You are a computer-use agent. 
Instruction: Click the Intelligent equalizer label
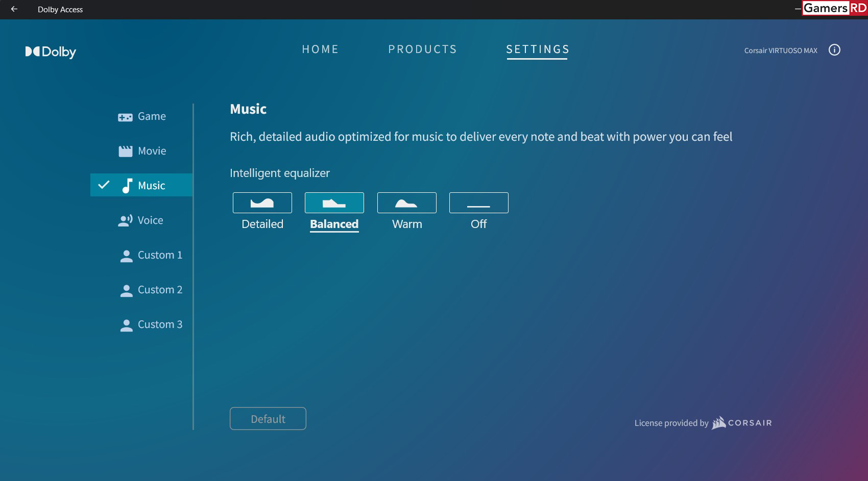(280, 173)
